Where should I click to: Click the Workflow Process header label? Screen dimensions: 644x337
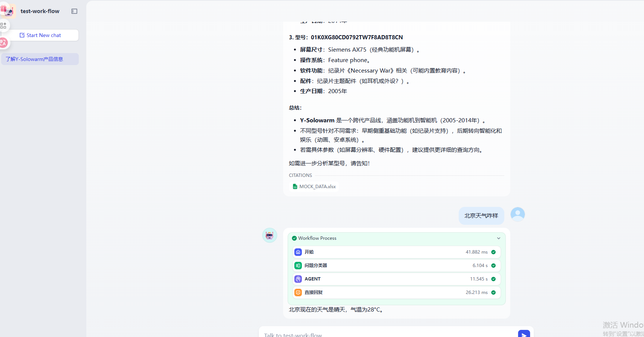(317, 238)
